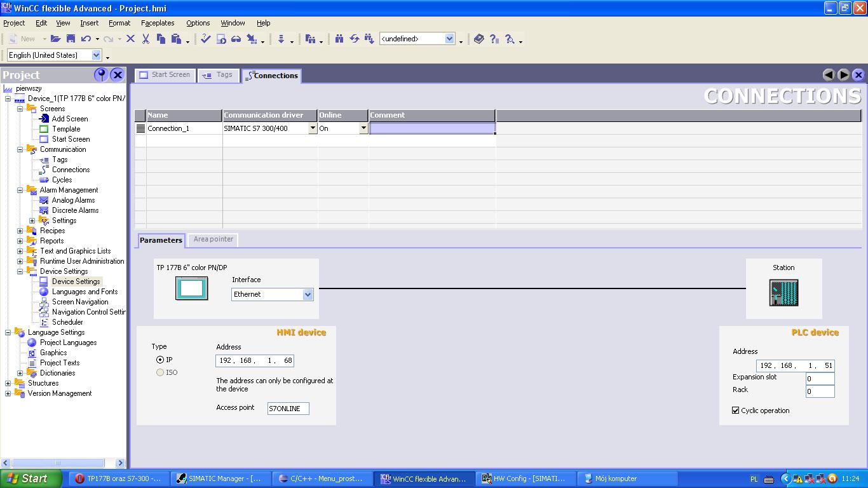Expand the Structures node
The image size is (868, 488).
pyautogui.click(x=8, y=383)
